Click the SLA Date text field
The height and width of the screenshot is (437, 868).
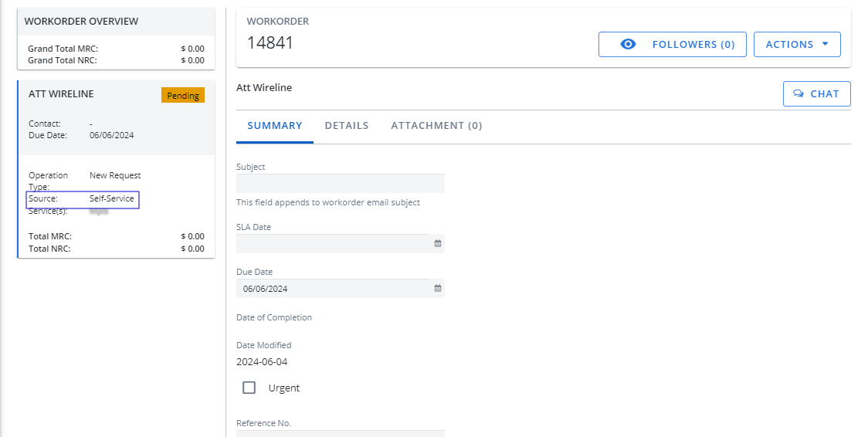(332, 243)
